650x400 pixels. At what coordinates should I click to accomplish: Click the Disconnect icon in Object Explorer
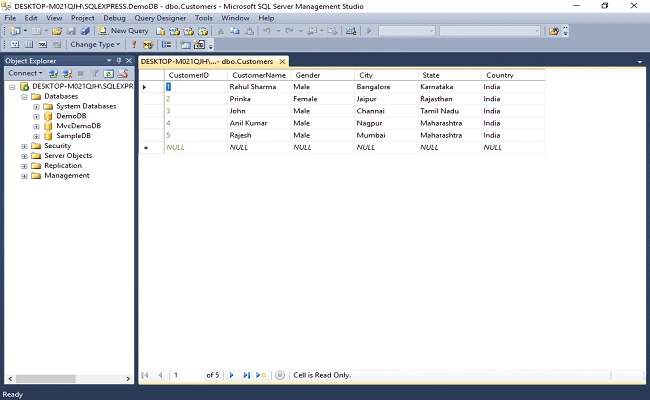click(67, 74)
